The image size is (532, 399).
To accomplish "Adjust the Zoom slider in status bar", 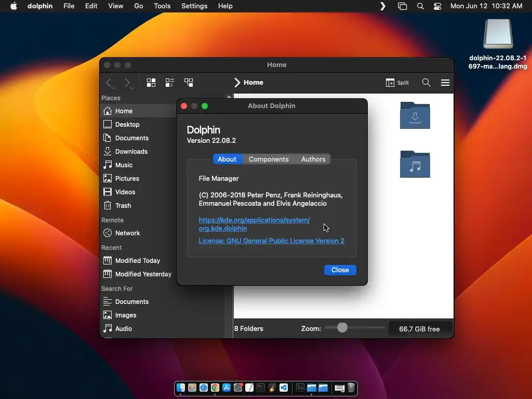I will coord(342,328).
